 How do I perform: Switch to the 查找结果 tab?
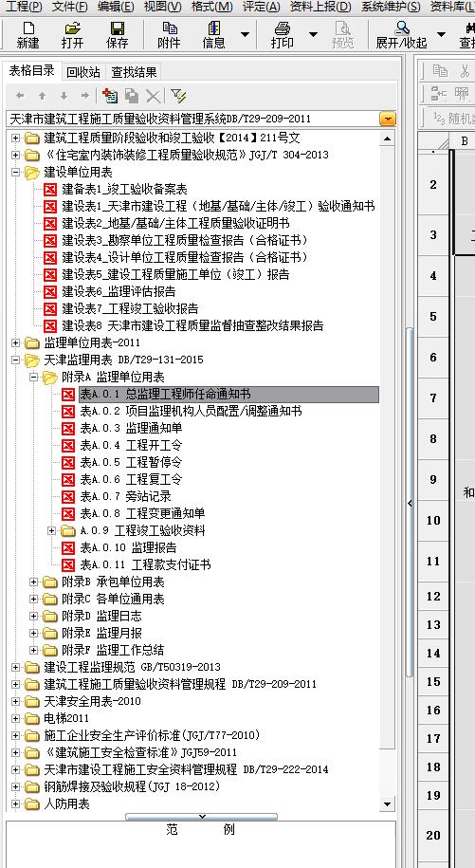(x=134, y=71)
